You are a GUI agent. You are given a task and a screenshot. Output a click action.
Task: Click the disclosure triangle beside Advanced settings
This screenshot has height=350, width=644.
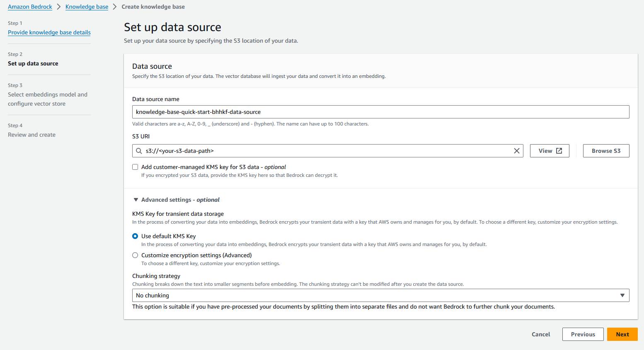point(136,199)
